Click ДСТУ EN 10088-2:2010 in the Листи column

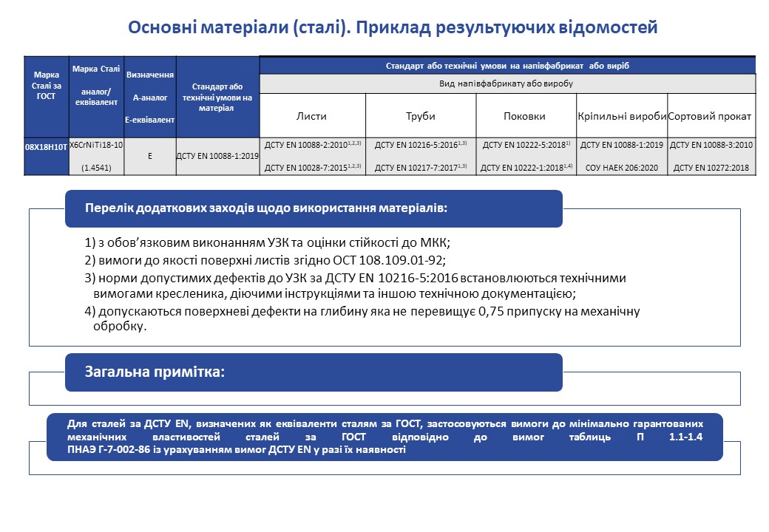[311, 145]
